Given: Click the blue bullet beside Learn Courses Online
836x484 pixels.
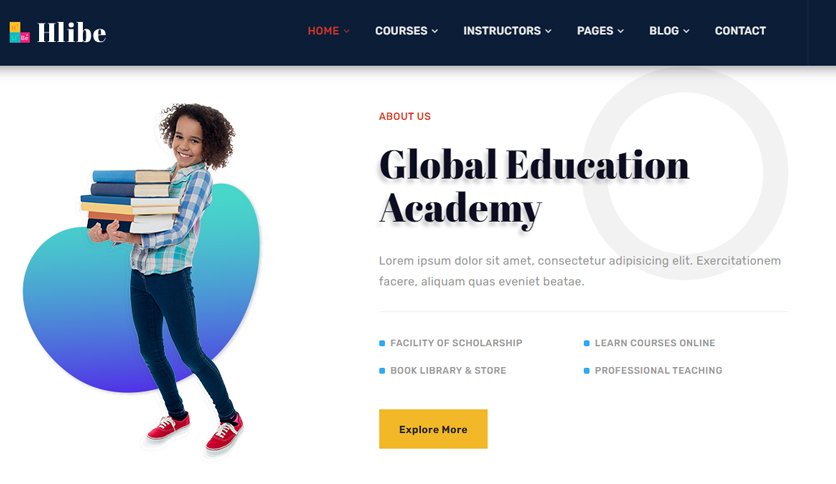Looking at the screenshot, I should point(586,343).
